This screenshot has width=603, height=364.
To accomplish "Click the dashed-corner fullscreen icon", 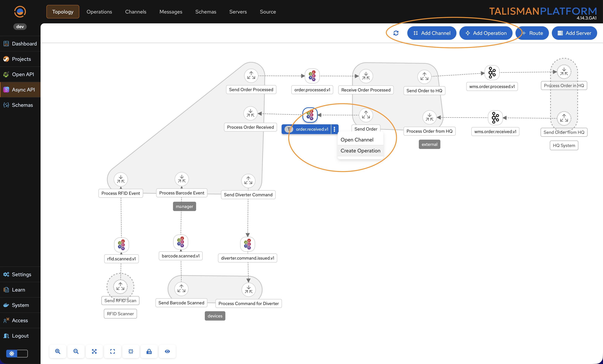I will 113,351.
